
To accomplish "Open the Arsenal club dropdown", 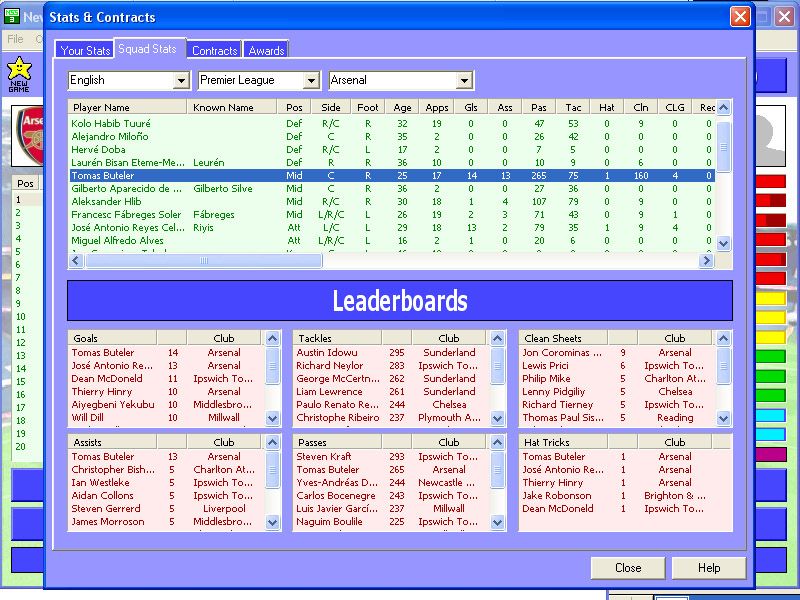I will (464, 80).
